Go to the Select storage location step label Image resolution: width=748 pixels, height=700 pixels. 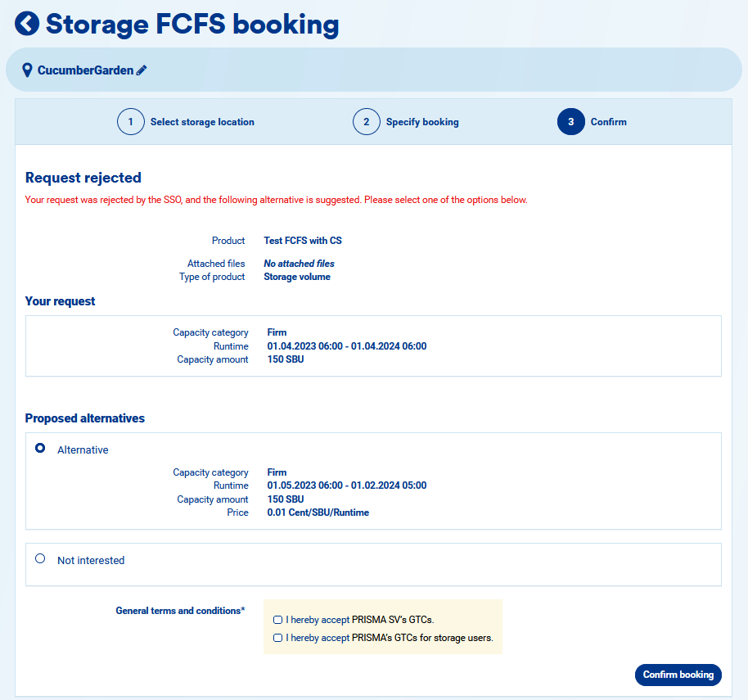(202, 122)
